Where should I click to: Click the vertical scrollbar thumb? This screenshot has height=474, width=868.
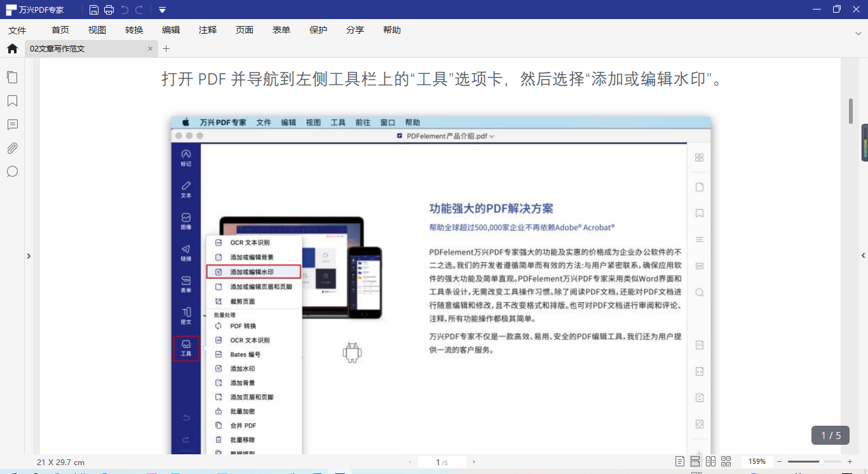pos(851,111)
